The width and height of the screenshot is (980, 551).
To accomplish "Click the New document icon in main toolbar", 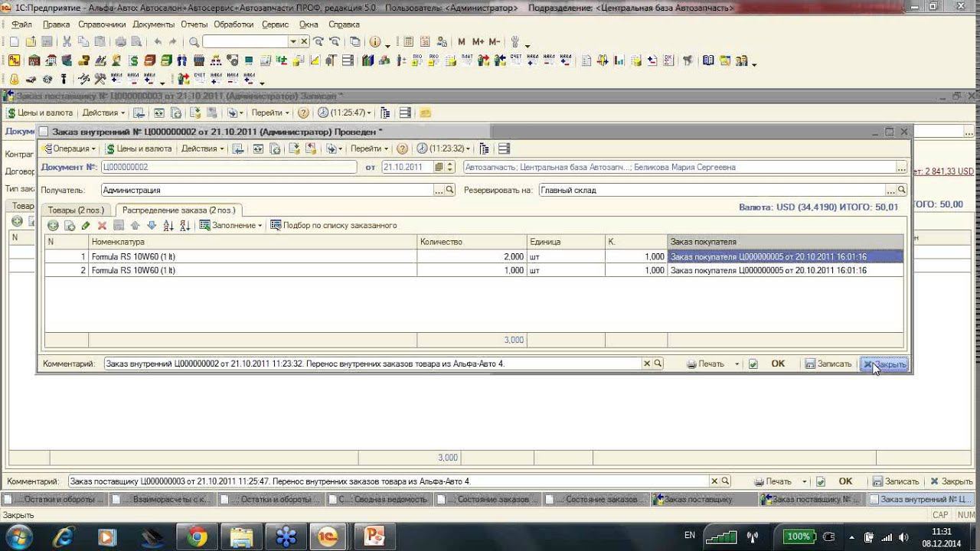I will click(x=14, y=41).
